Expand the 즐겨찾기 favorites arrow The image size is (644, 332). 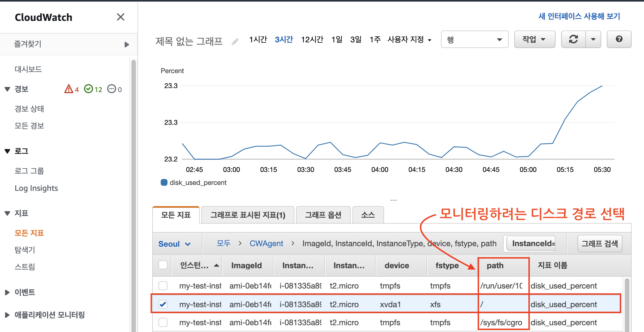[x=127, y=44]
